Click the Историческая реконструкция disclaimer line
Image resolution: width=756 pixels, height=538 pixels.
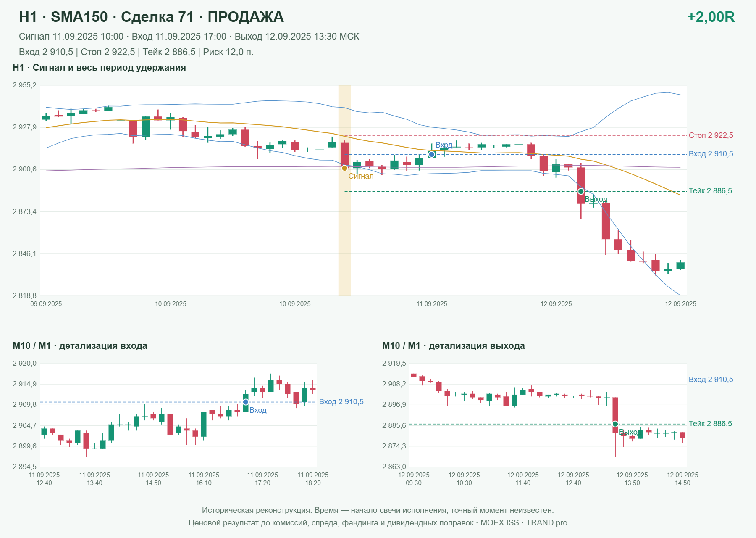(378, 510)
